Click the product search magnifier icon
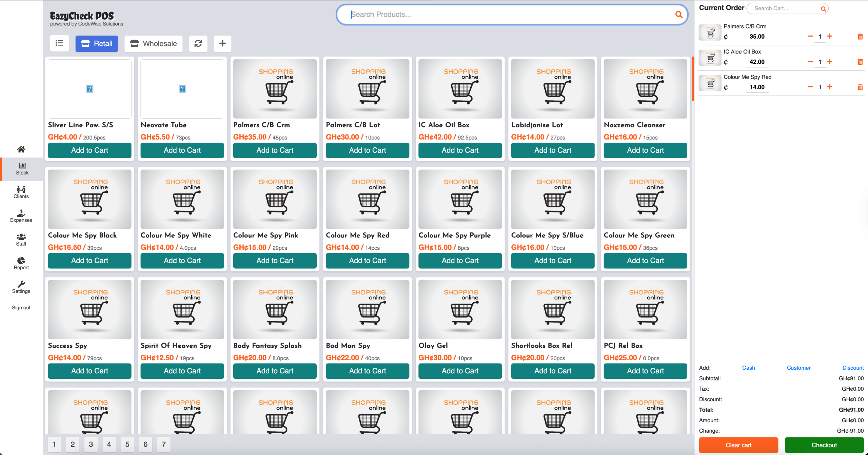This screenshot has height=455, width=868. [x=678, y=15]
